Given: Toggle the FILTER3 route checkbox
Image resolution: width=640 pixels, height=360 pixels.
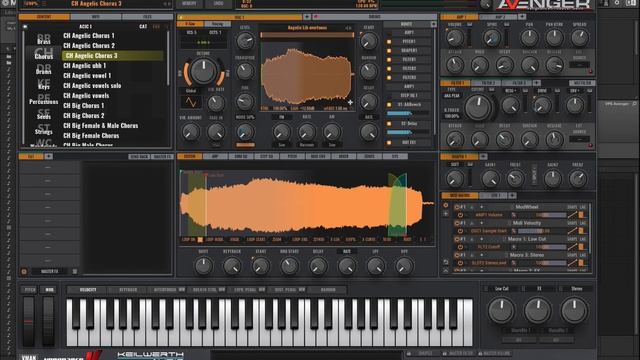Looking at the screenshot, I should pos(389,78).
